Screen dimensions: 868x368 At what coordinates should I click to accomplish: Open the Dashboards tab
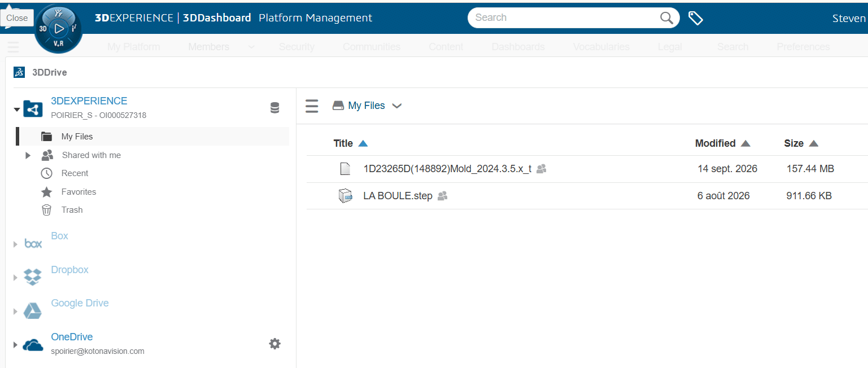point(518,47)
